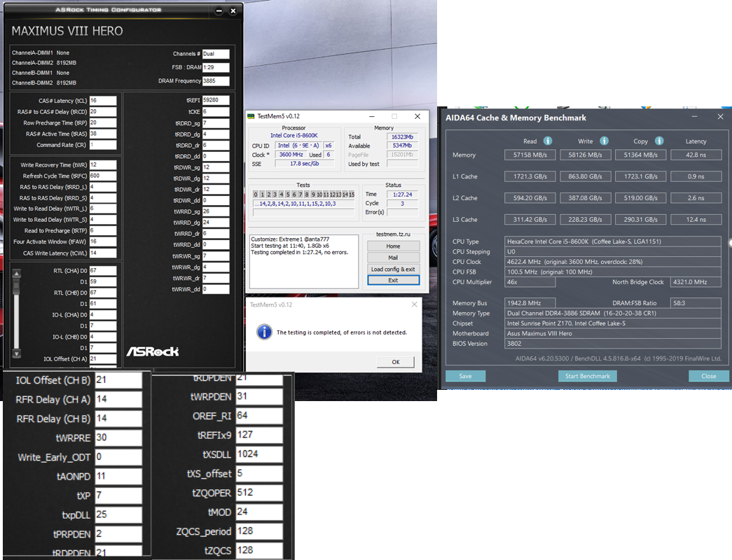Click the CAS Write Latency (tCWL) field
The image size is (732, 560).
[103, 253]
